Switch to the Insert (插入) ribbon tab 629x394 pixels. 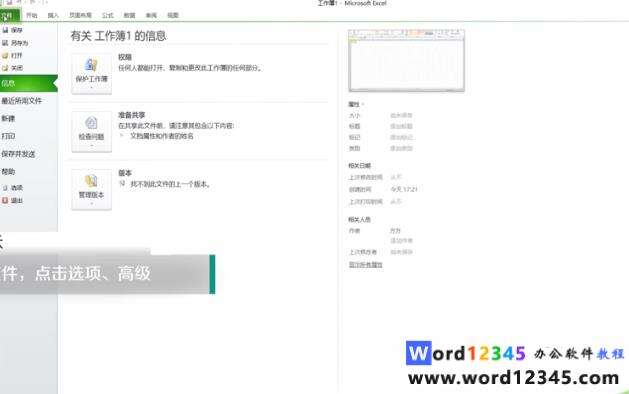point(53,15)
